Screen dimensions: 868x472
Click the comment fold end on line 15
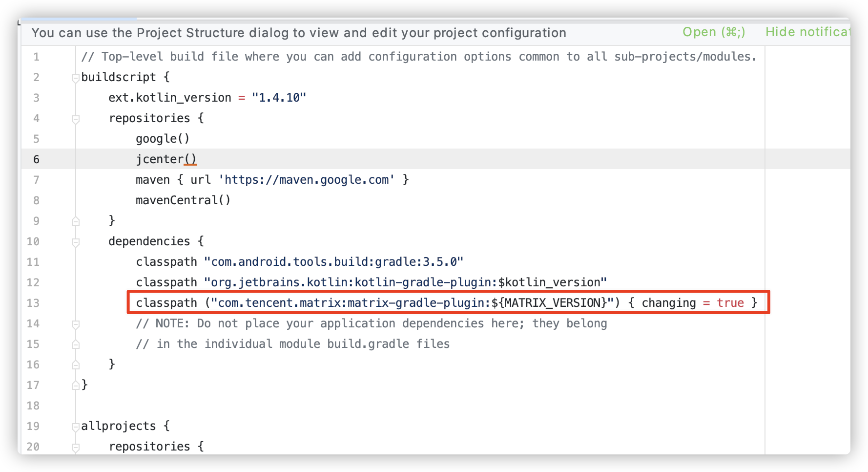coord(75,344)
